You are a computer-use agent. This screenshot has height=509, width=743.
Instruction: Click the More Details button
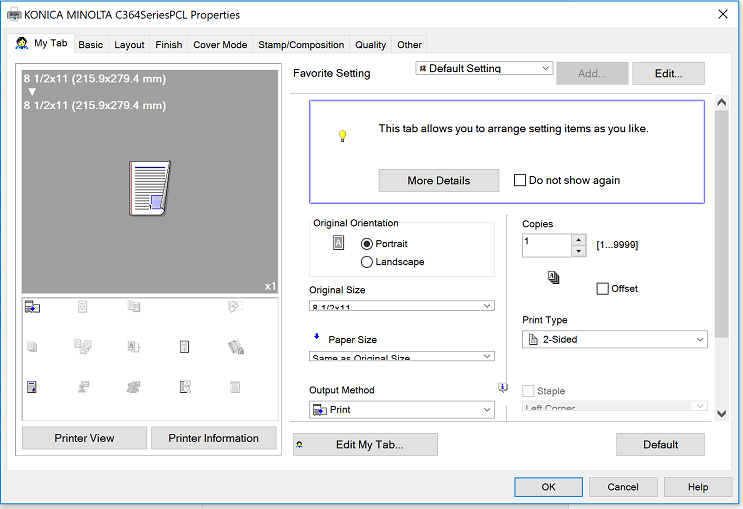click(439, 181)
